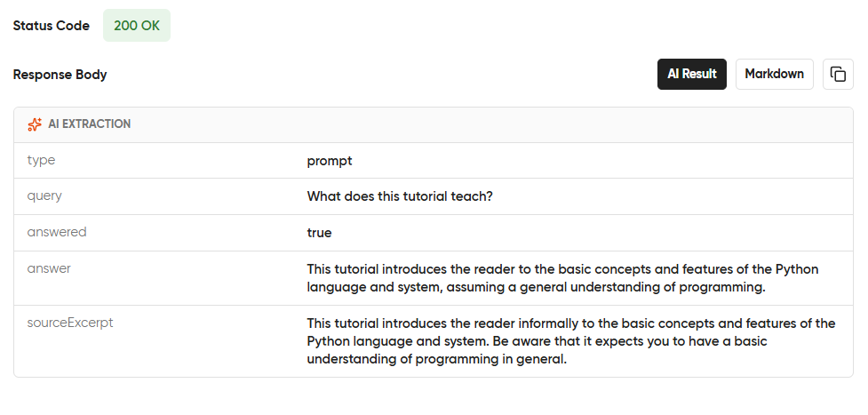
Task: Click the query text about the tutorial
Action: click(400, 196)
